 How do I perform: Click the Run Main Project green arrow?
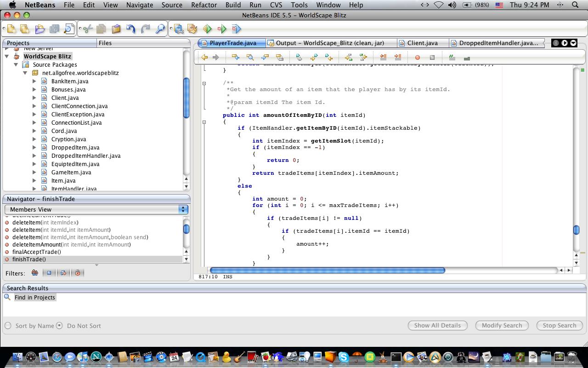point(207,29)
